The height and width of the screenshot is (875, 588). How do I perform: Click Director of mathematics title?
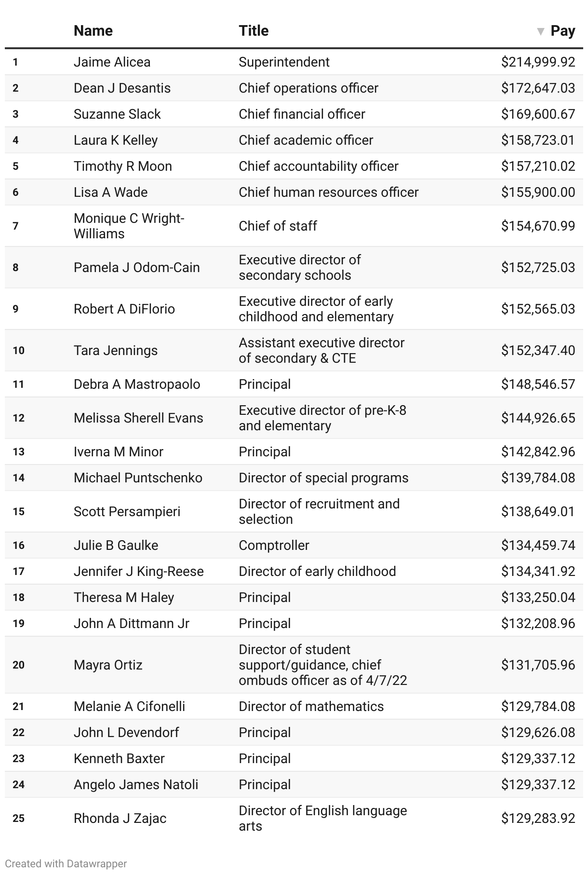[311, 707]
